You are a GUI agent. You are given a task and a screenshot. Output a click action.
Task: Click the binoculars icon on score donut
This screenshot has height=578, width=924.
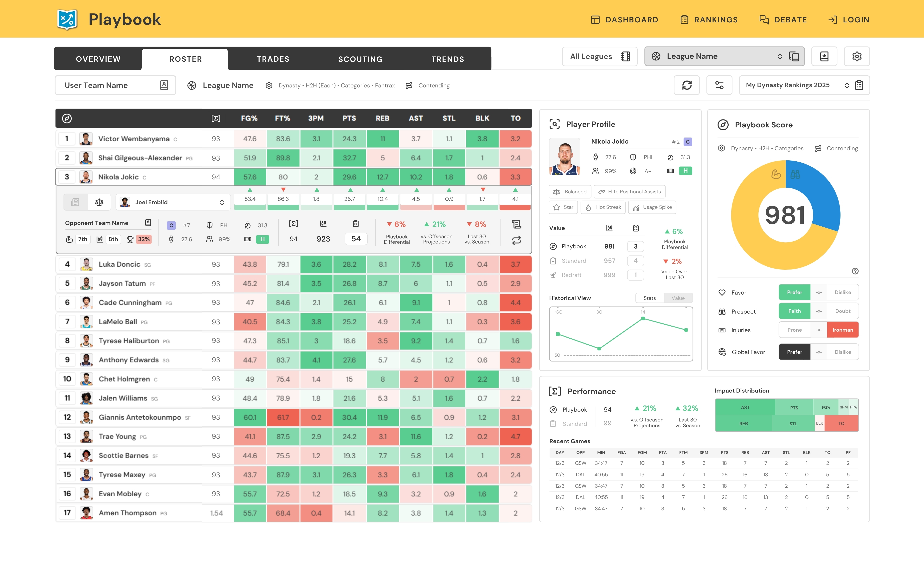(x=795, y=175)
